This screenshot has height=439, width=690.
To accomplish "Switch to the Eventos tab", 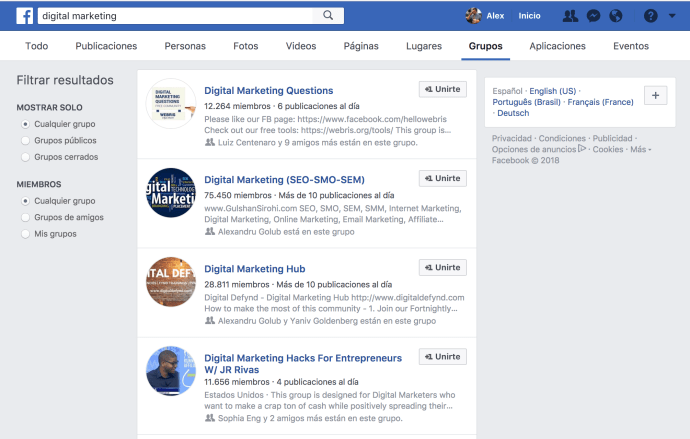I will pos(631,46).
